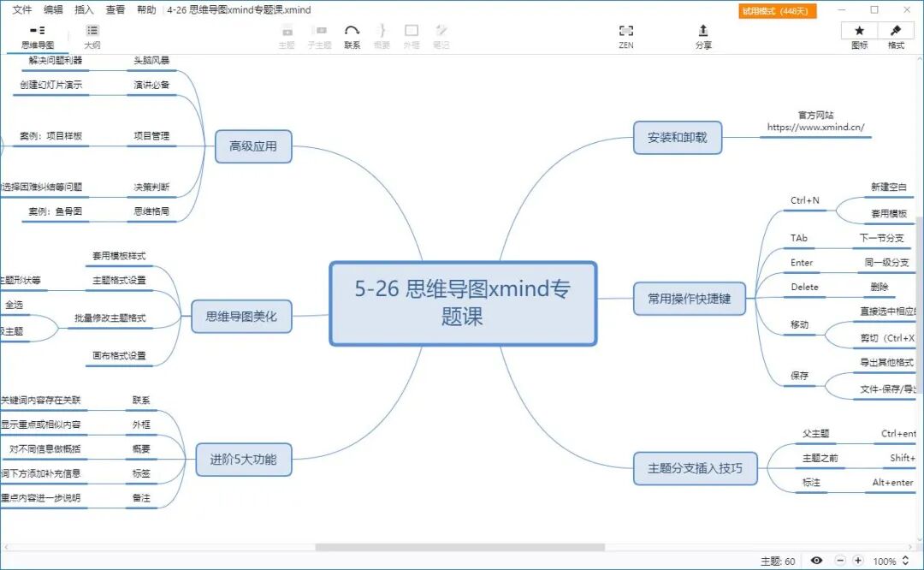
Task: Select the TAb shortcut subtopic
Action: tap(799, 238)
